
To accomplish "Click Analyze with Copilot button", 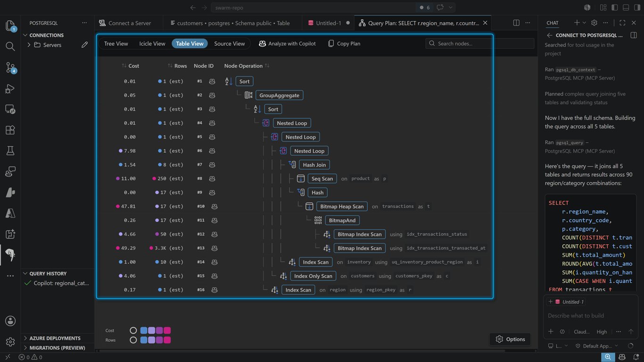I will tap(287, 43).
